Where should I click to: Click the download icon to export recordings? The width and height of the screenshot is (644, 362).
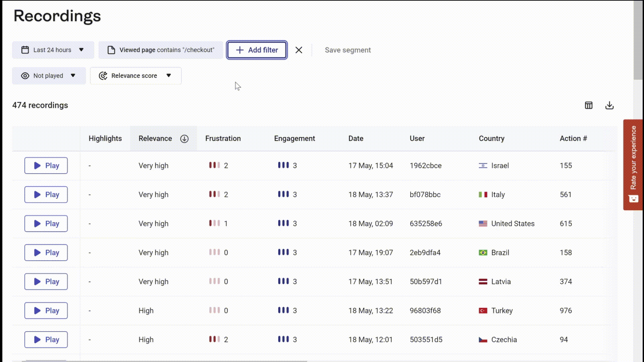609,105
